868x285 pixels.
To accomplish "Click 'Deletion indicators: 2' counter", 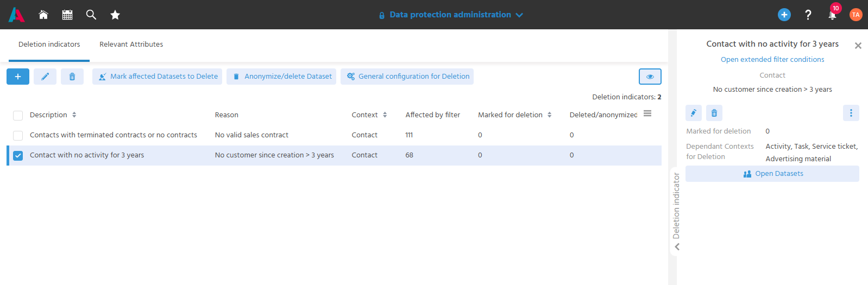I will click(x=626, y=97).
